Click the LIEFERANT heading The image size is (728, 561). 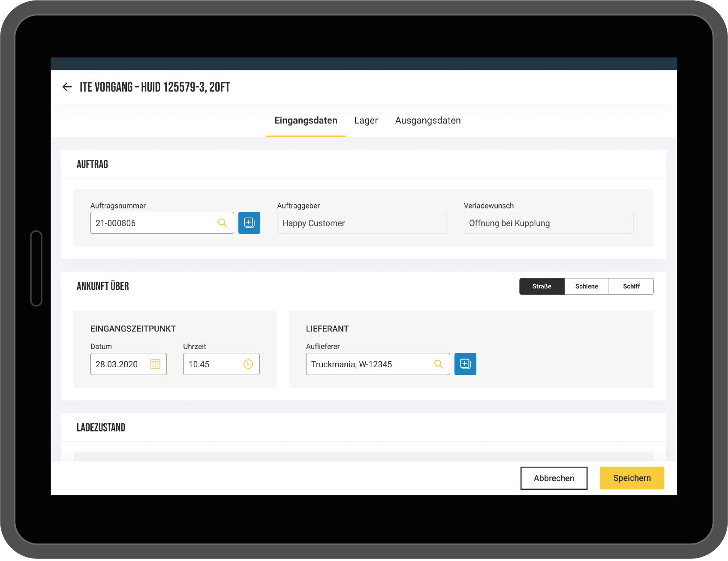tap(327, 329)
